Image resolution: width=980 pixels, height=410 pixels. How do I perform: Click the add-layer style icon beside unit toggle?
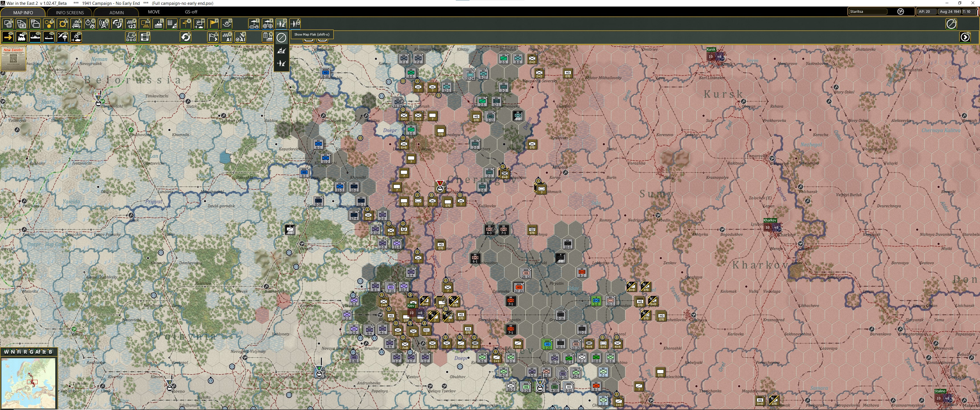point(22,24)
